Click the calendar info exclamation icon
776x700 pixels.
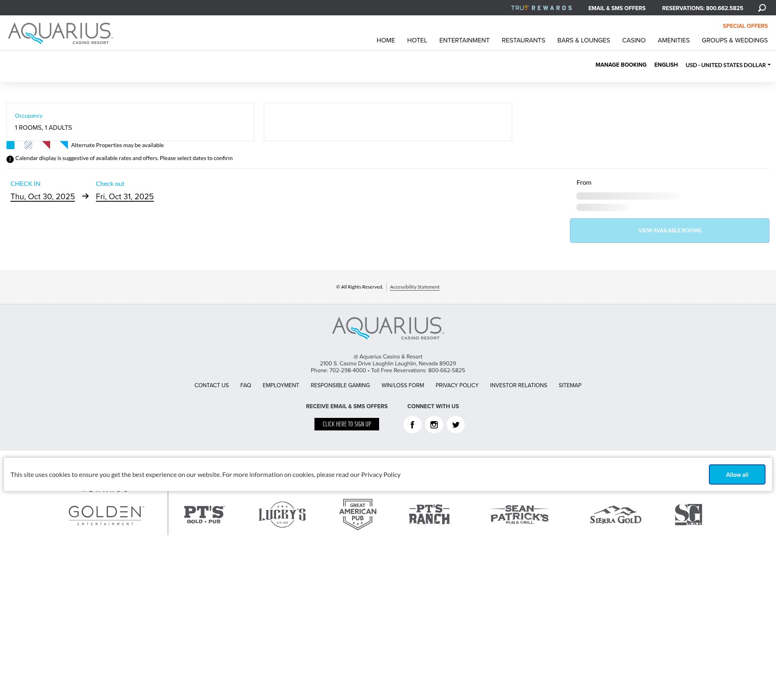click(x=10, y=159)
